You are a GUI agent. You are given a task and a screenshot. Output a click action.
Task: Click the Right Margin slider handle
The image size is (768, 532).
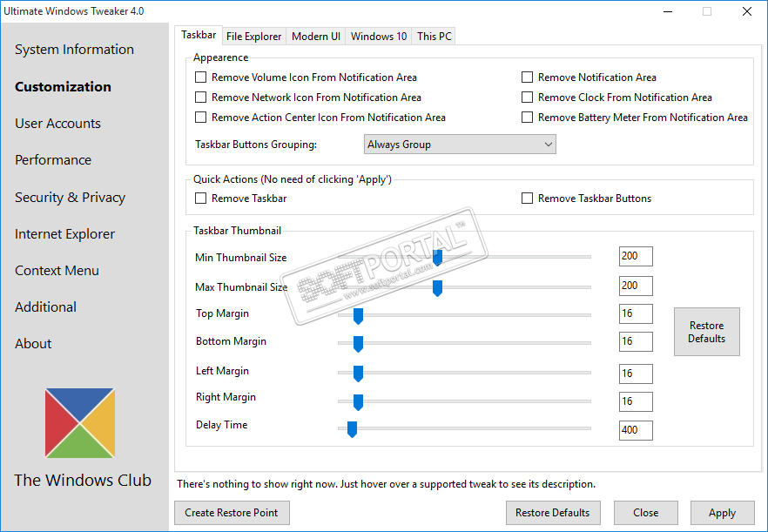coord(358,402)
